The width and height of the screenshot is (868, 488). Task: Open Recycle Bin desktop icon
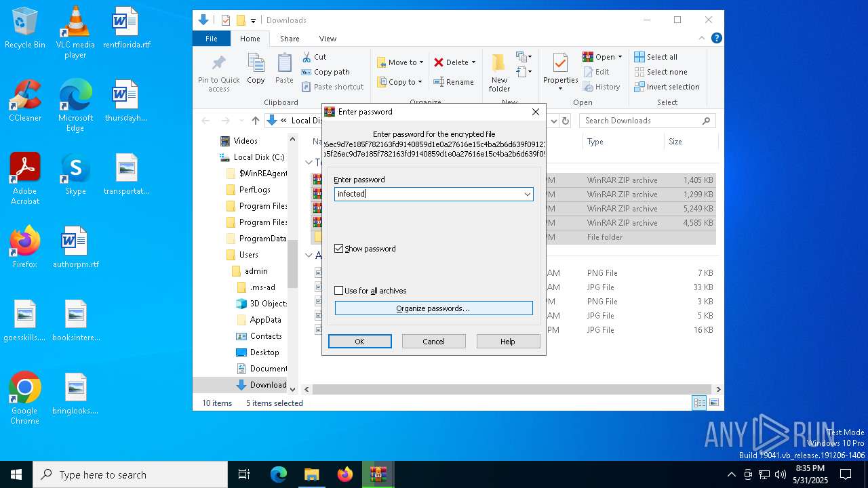[25, 28]
